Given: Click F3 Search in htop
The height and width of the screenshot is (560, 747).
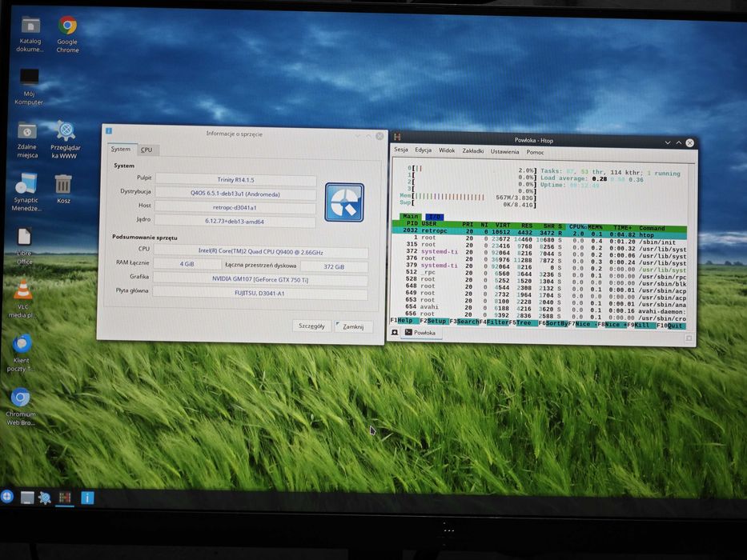Looking at the screenshot, I should (464, 322).
